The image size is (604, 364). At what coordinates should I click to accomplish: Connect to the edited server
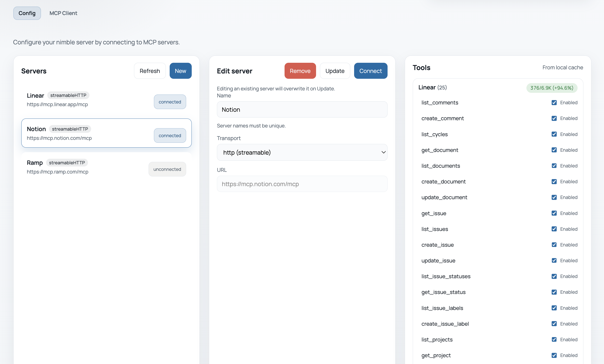coord(370,71)
